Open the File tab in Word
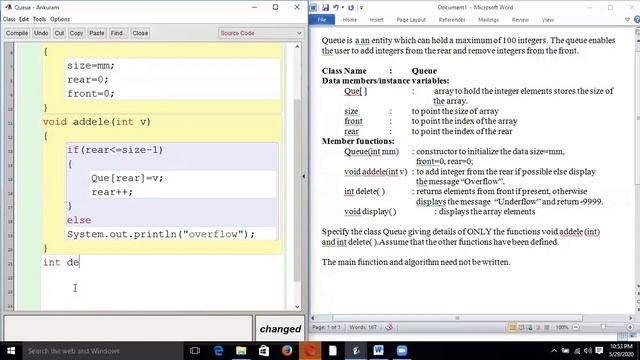 322,20
